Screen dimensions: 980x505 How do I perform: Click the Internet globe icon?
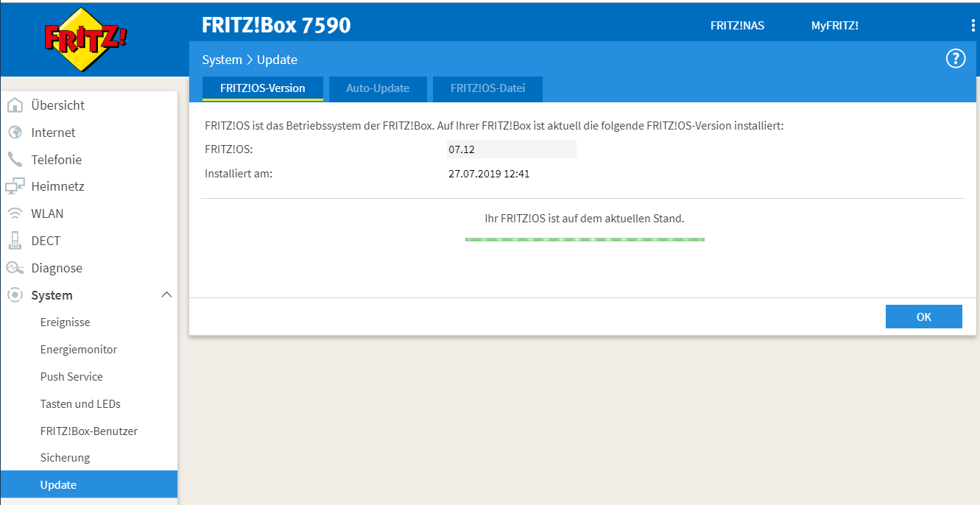click(15, 133)
